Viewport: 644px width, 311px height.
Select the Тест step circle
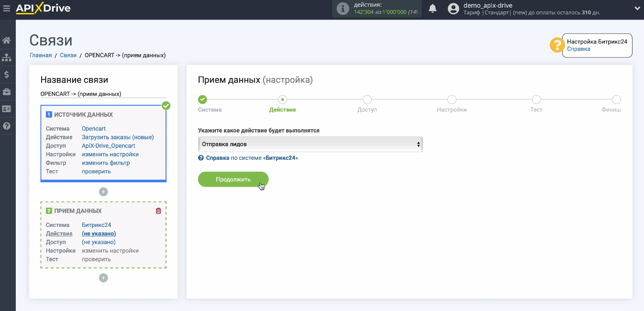pos(536,100)
